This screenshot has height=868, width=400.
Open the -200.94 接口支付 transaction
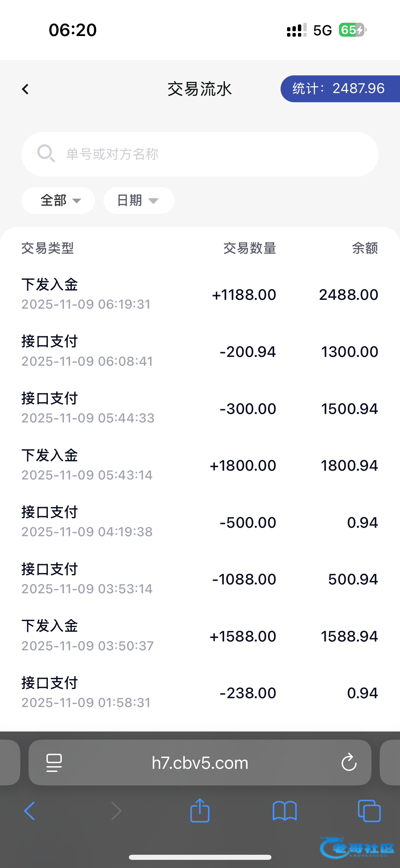[x=200, y=351]
